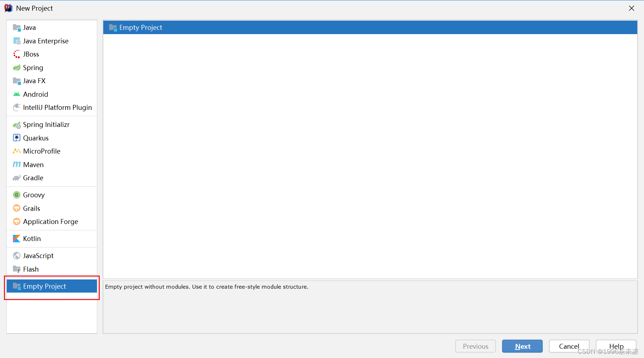Close the New Project dialog
Image resolution: width=644 pixels, height=358 pixels.
pos(632,8)
